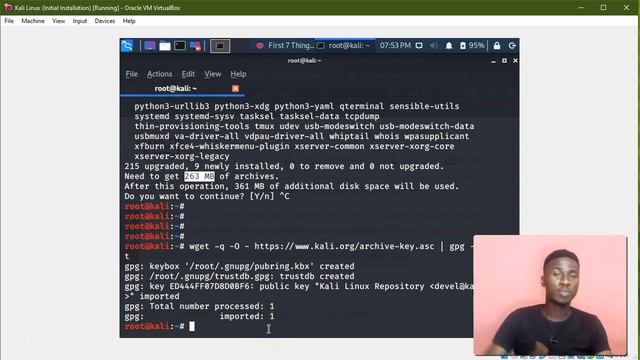
Task: Open the terminal Actions menu
Action: tap(159, 74)
